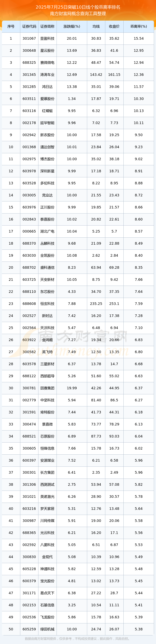Click stock name 丛麟科技

click(x=47, y=243)
